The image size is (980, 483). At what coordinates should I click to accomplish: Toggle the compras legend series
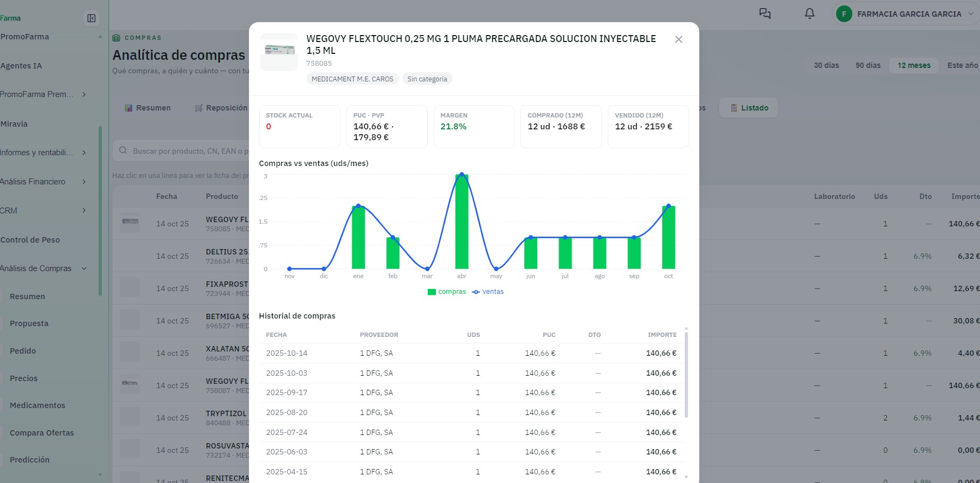coord(447,292)
